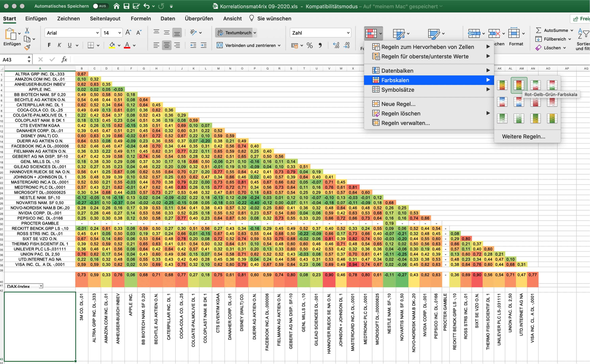
Task: Select the Rot-Gelb-Grün color scale swatch
Action: 519,85
